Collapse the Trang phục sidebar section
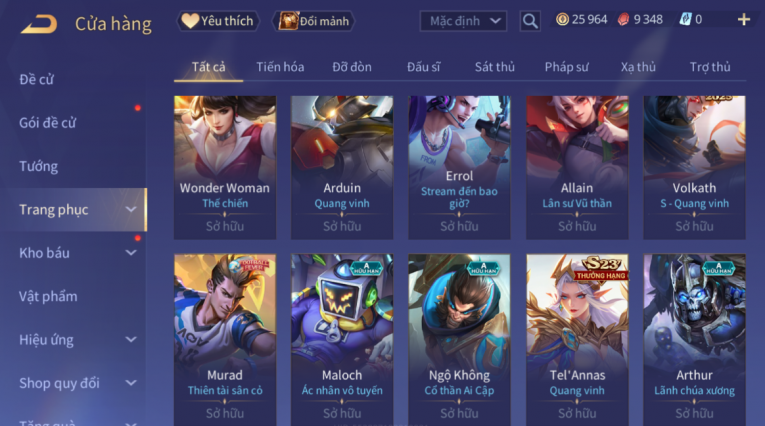Image resolution: width=765 pixels, height=426 pixels. point(131,209)
